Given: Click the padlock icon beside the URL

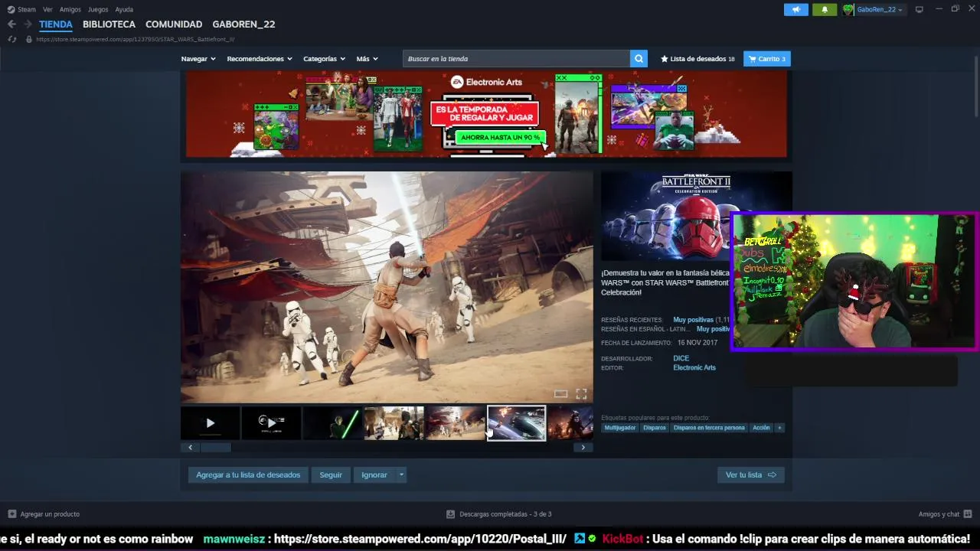Looking at the screenshot, I should [29, 39].
